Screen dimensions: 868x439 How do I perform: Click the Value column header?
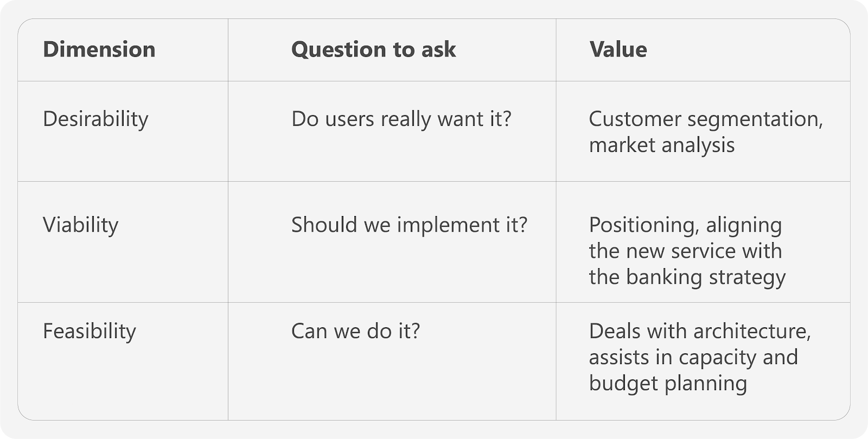pos(618,49)
